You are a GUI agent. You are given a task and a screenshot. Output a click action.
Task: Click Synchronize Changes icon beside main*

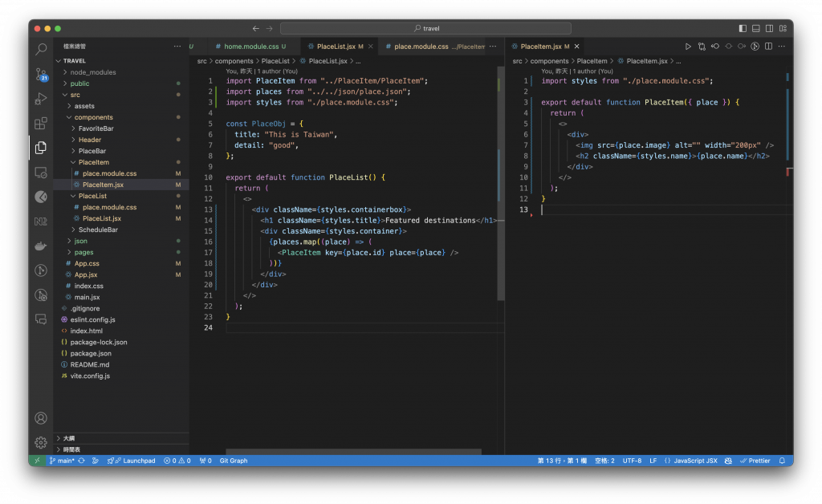click(82, 461)
